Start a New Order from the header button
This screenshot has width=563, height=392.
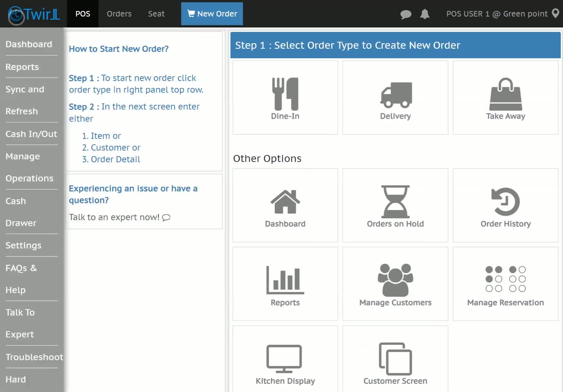click(212, 14)
